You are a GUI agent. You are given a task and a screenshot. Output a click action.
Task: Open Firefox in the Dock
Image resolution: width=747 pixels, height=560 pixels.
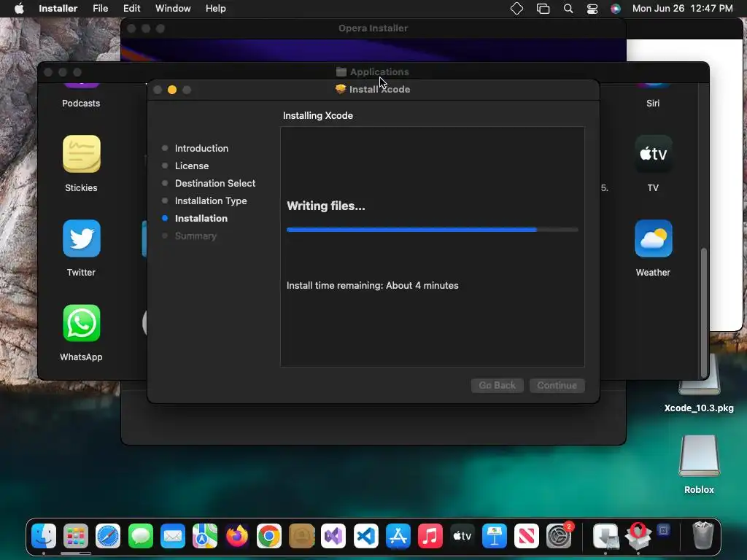tap(237, 536)
